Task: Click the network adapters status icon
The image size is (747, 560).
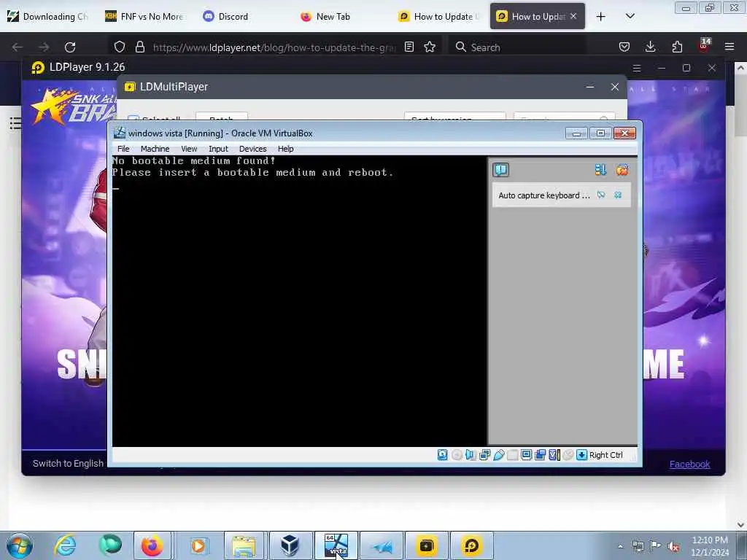Action: point(484,455)
